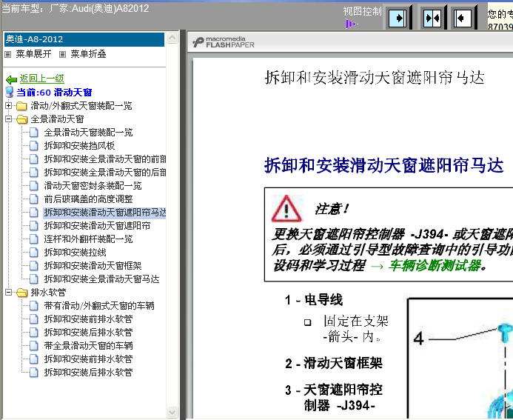Image resolution: width=513 pixels, height=420 pixels.
Task: Collapse the 全景滑动天窗 folder
Action: point(8,119)
